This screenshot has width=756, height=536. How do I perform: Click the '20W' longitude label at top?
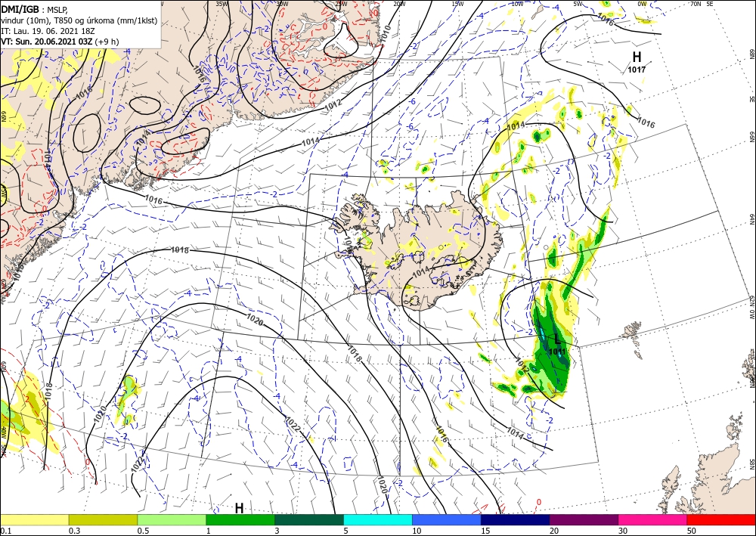coord(398,4)
